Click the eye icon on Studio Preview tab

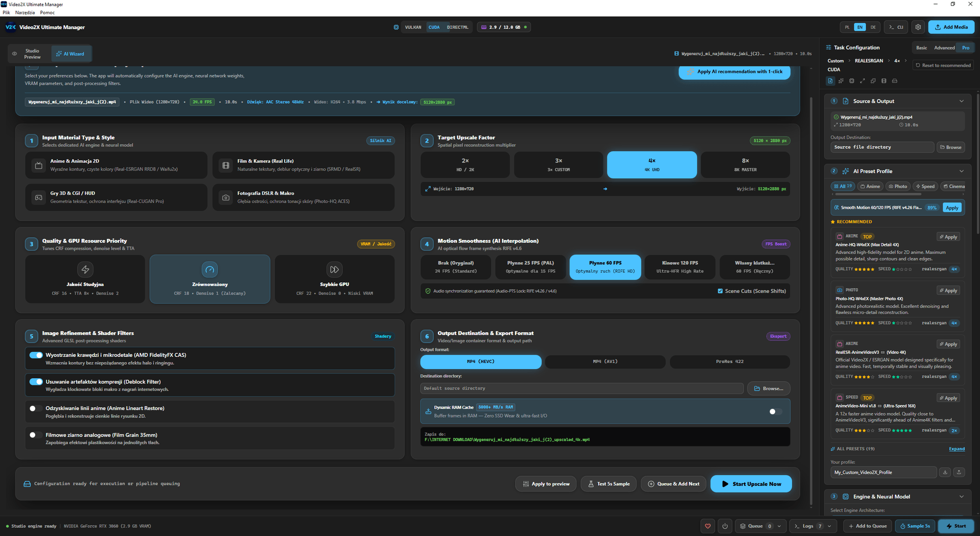tap(15, 54)
